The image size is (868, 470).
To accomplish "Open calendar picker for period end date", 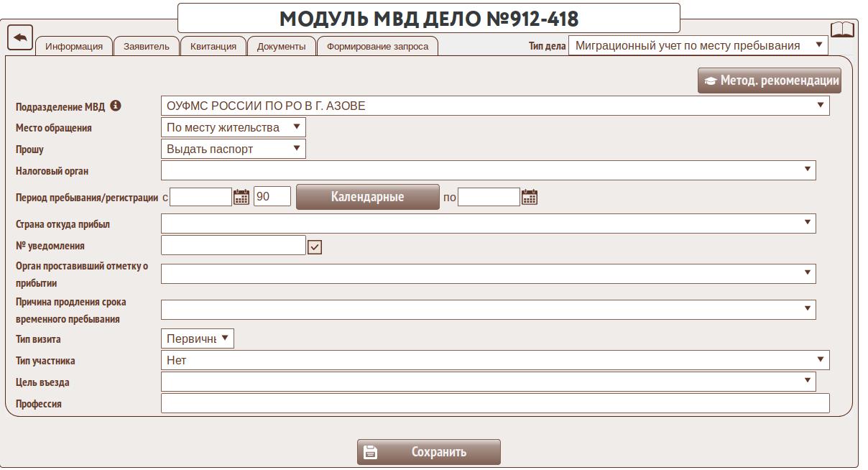I will [529, 197].
